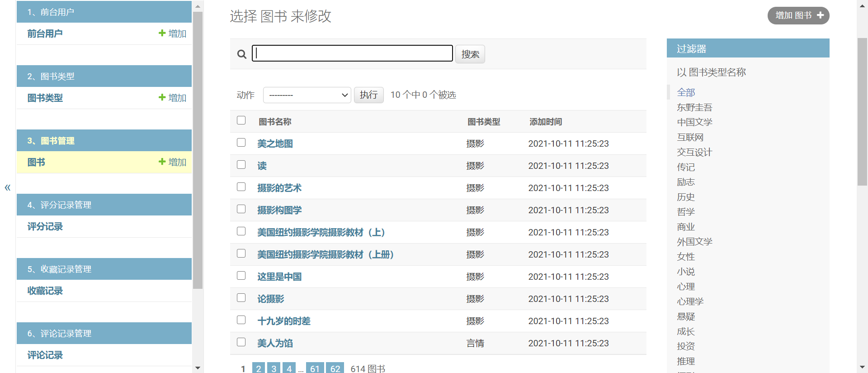Filter by 传记

pyautogui.click(x=686, y=167)
